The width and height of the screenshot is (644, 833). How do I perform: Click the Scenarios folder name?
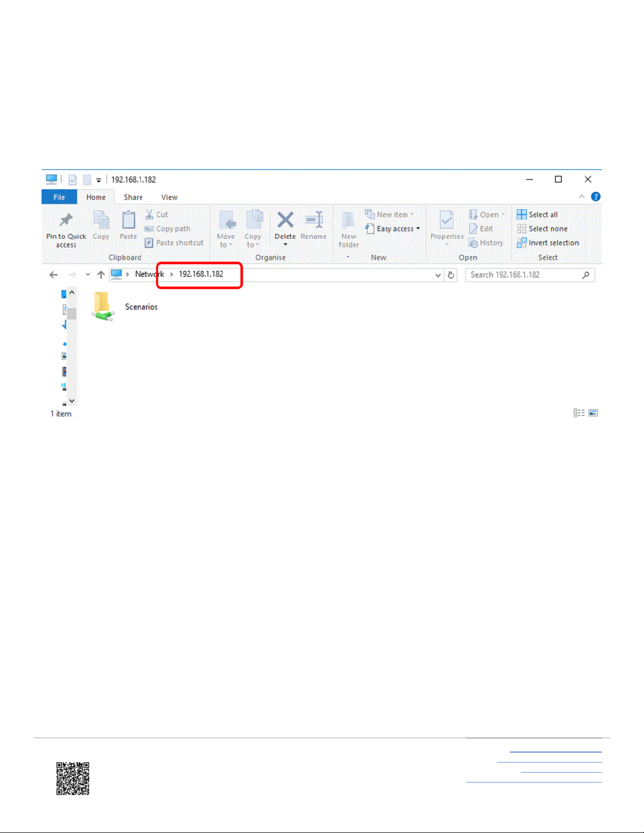coord(141,306)
